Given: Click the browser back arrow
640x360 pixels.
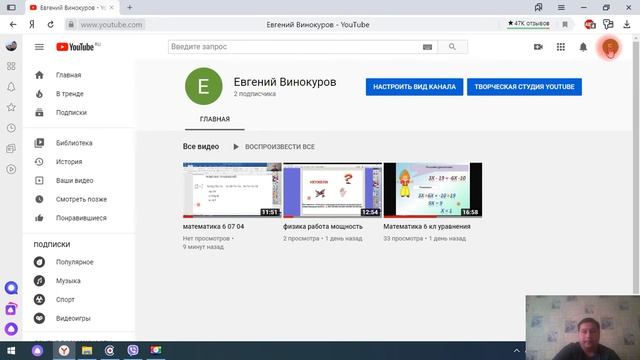Looking at the screenshot, I should click(x=13, y=24).
